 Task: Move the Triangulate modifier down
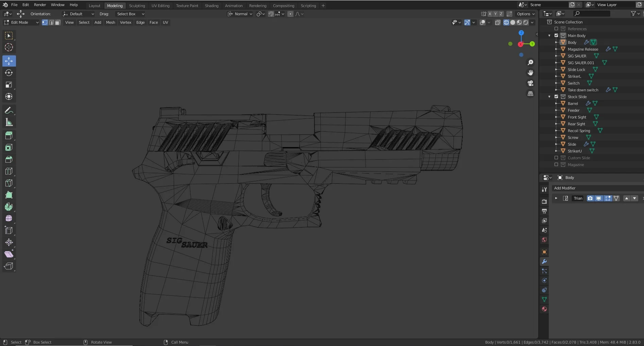click(x=634, y=198)
